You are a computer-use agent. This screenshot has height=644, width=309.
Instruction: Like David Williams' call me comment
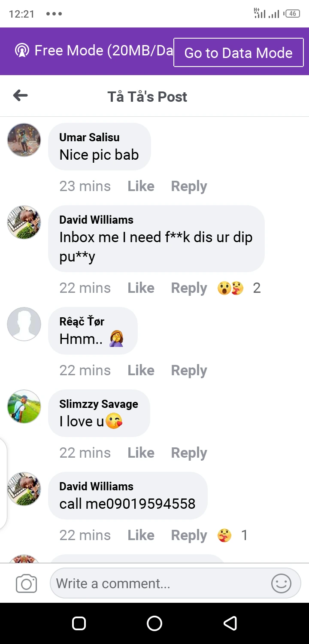point(141,535)
